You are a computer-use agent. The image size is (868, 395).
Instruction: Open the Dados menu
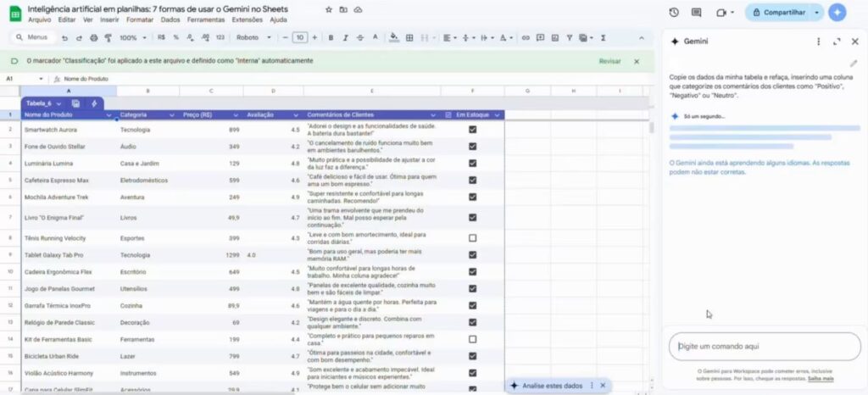pyautogui.click(x=170, y=19)
